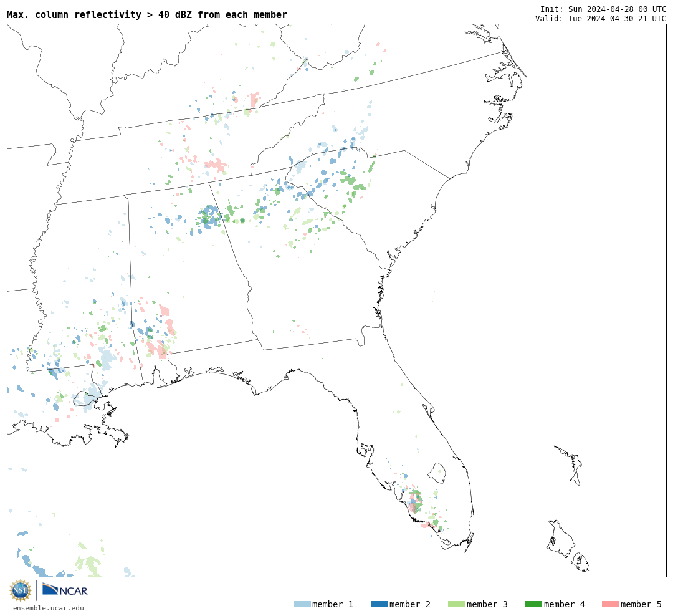Select the 'member 4' legend label
673x616 pixels.
[x=565, y=604]
